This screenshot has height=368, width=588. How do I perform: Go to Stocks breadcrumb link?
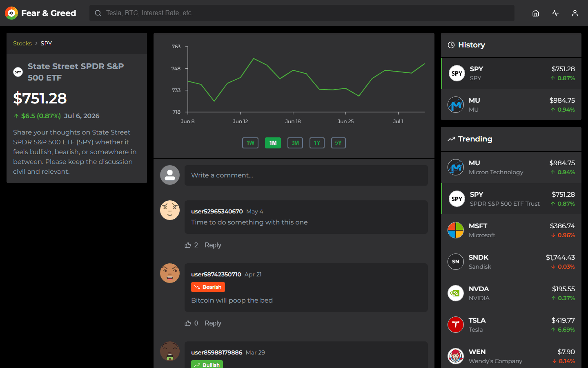[x=22, y=43]
